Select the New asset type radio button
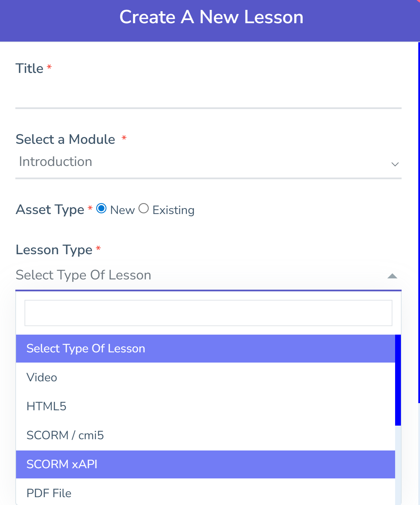The width and height of the screenshot is (420, 505). click(101, 209)
